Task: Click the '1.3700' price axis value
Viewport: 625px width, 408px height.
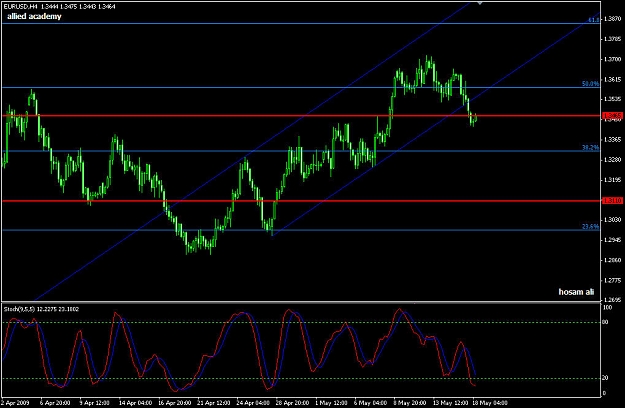Action: pos(612,59)
